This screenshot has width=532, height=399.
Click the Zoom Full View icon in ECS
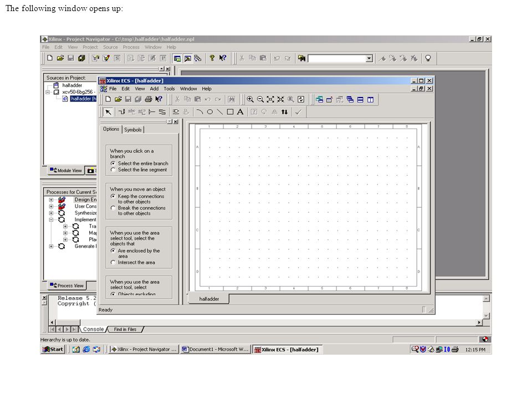tap(270, 99)
